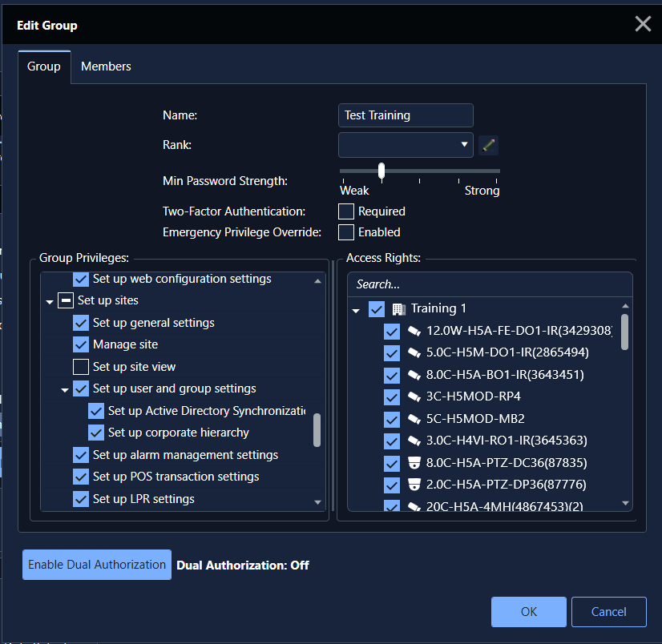The width and height of the screenshot is (662, 644).
Task: Uncheck Set up LPR settings
Action: click(81, 499)
